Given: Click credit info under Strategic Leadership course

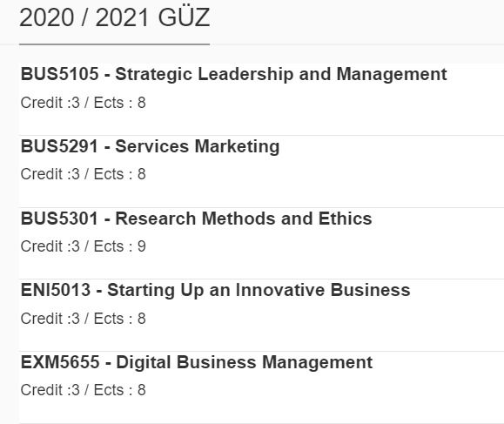Looking at the screenshot, I should (84, 103).
